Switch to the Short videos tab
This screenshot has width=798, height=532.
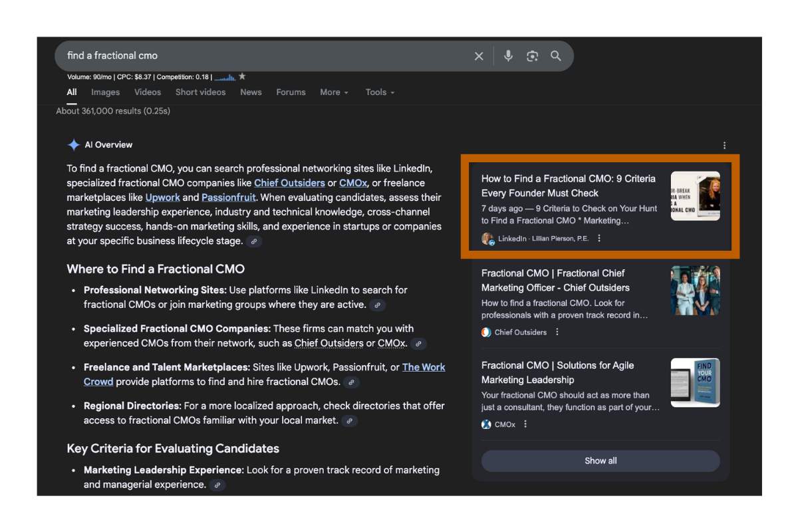click(x=201, y=92)
